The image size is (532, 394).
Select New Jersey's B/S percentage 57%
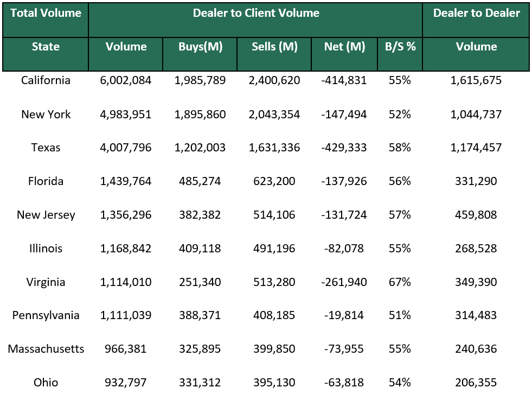coord(400,215)
